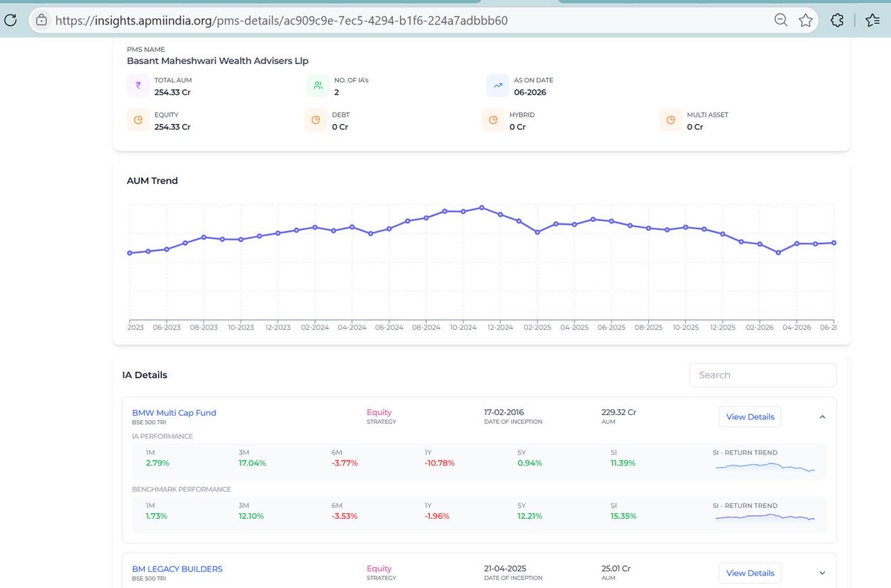The image size is (891, 588).
Task: Click the 12-2024 label on the chart axis
Action: 500,327
